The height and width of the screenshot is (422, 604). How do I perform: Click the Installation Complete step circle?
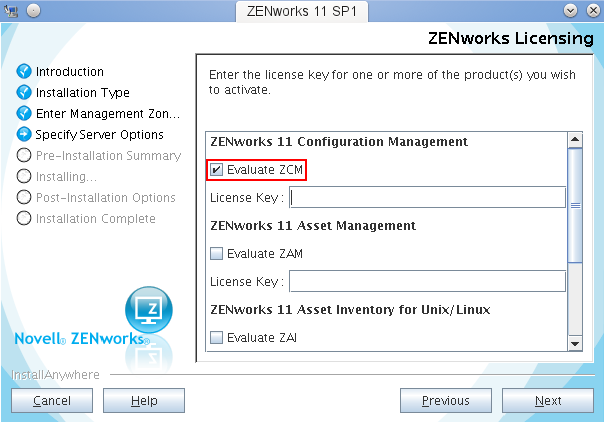pyautogui.click(x=24, y=219)
